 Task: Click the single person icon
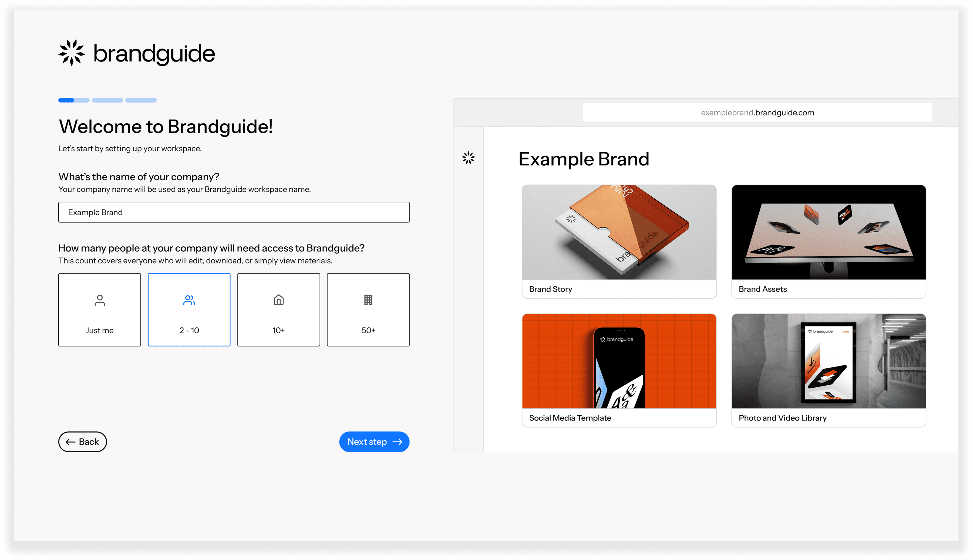(x=100, y=300)
